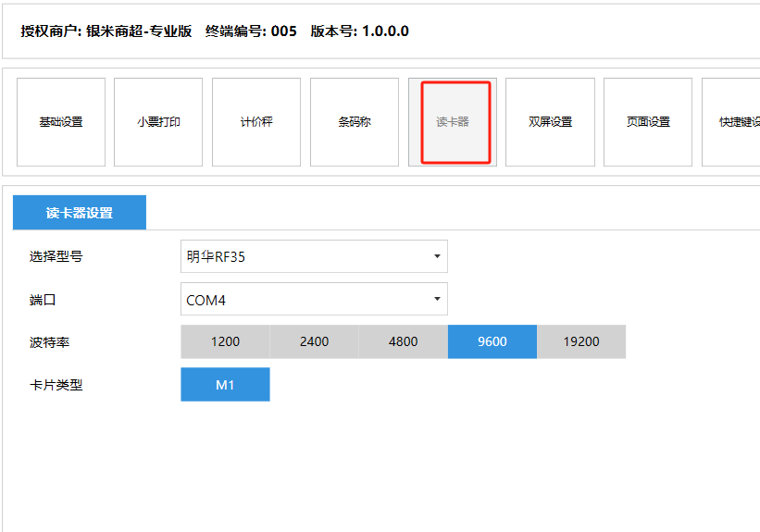760x532 pixels.
Task: Select 4800 as the baud rate
Action: pos(403,341)
